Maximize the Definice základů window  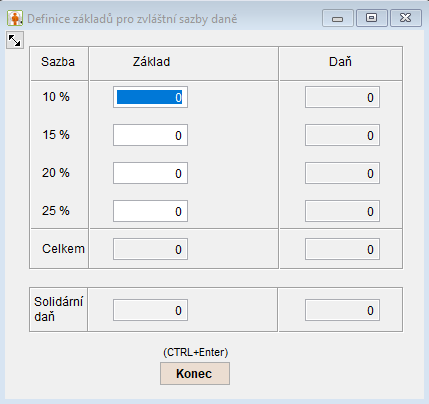click(372, 18)
